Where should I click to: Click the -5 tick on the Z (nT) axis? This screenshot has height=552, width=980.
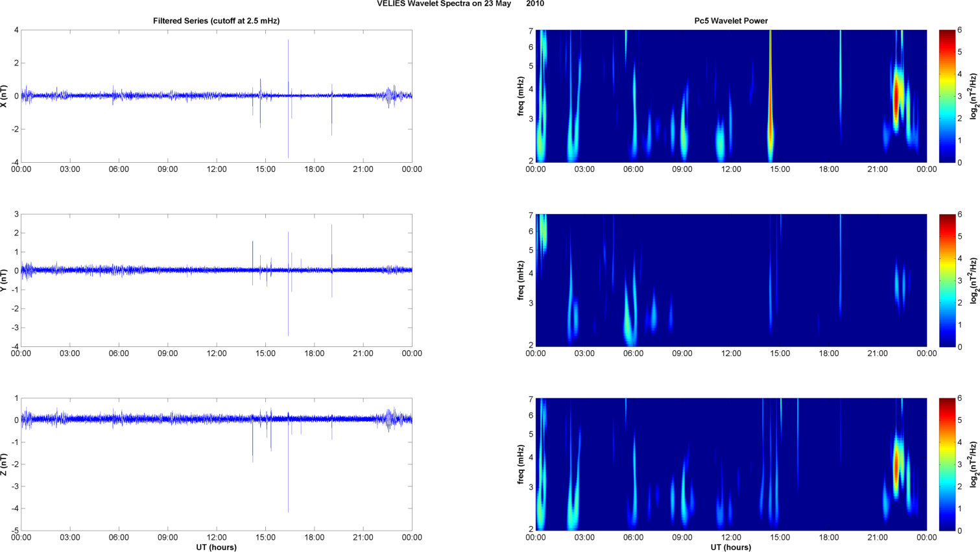pos(15,531)
